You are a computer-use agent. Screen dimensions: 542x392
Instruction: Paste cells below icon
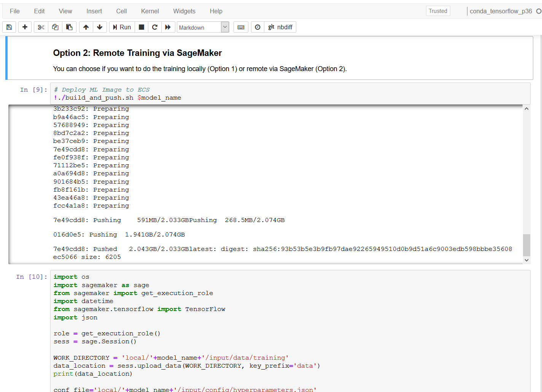tap(69, 27)
